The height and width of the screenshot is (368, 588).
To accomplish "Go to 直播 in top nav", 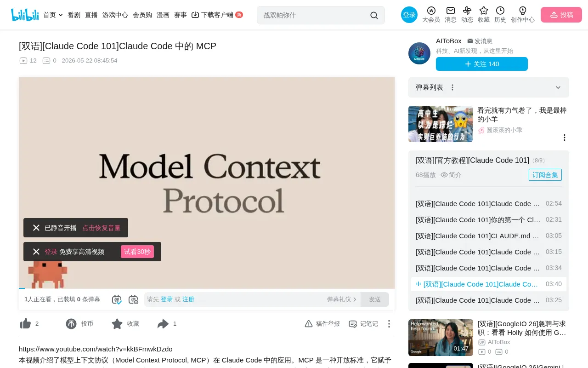I will (x=91, y=15).
